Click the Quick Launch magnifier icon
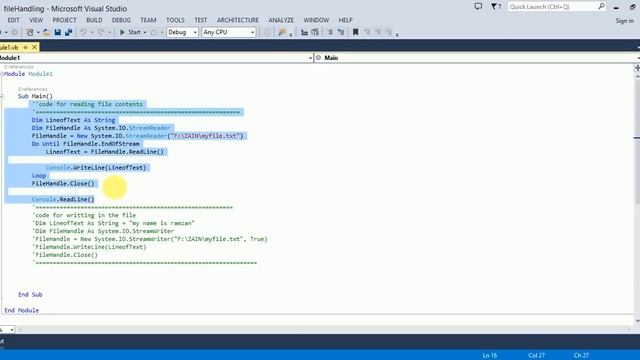 (602, 6)
